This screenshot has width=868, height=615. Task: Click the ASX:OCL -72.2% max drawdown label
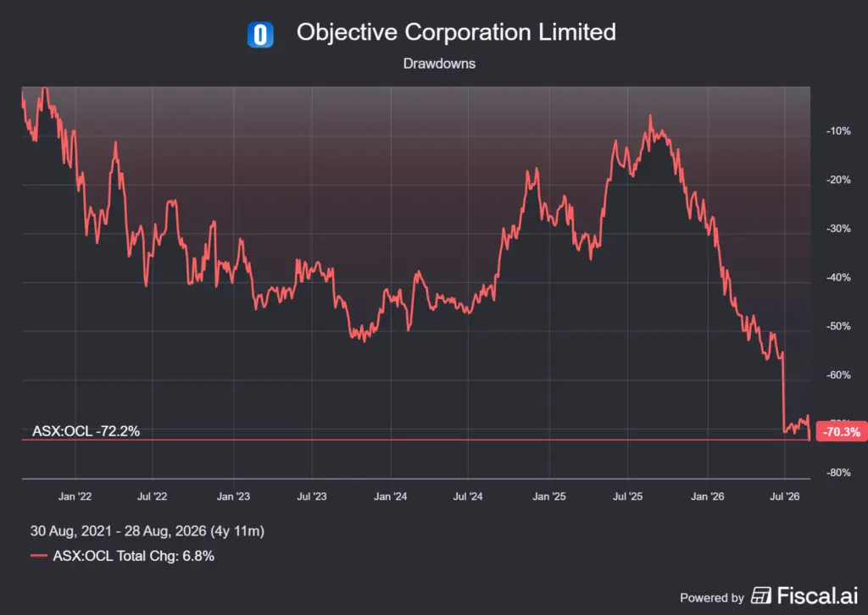click(x=86, y=431)
